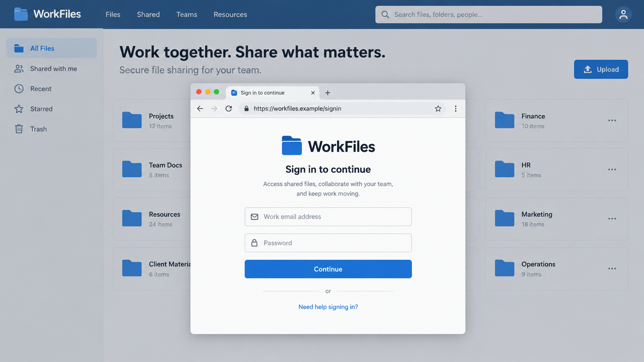Click the 'Need help signing in?' link
Screen dimensions: 644x362
coord(328,307)
